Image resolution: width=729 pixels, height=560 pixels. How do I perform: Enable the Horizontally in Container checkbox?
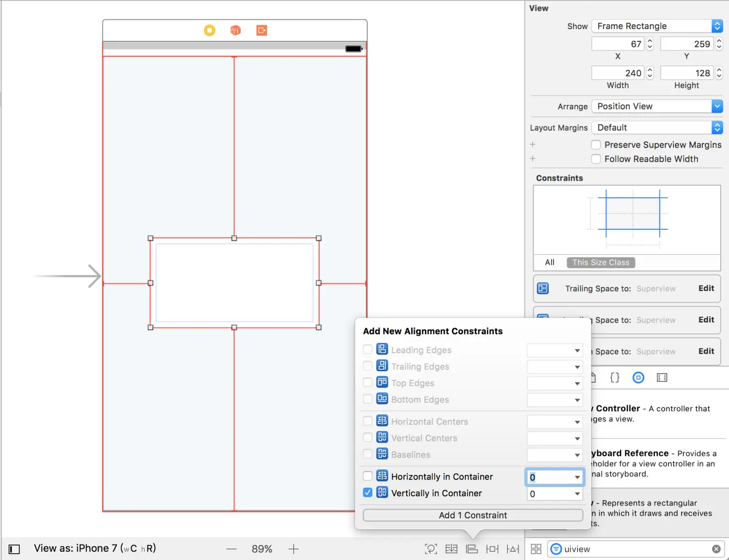click(x=368, y=476)
